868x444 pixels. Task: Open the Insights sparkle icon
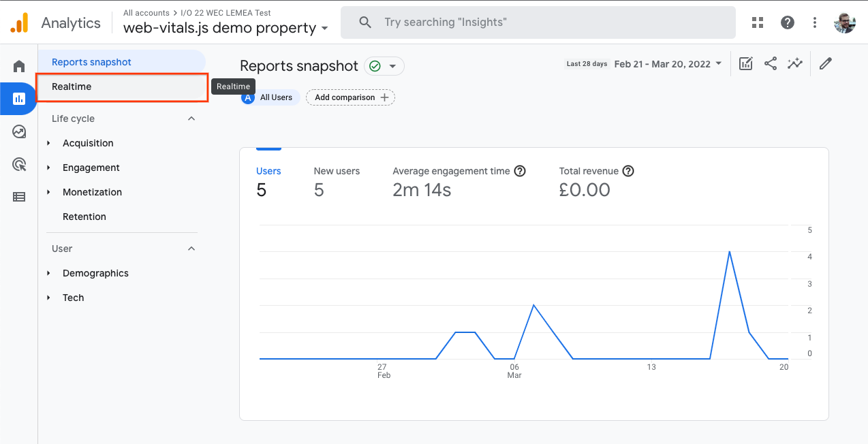[794, 63]
